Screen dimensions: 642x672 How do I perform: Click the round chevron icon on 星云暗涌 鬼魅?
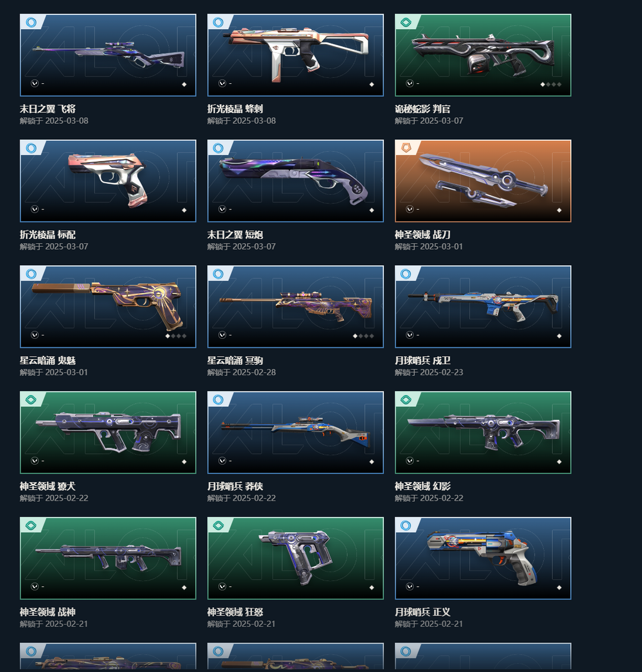tap(34, 335)
